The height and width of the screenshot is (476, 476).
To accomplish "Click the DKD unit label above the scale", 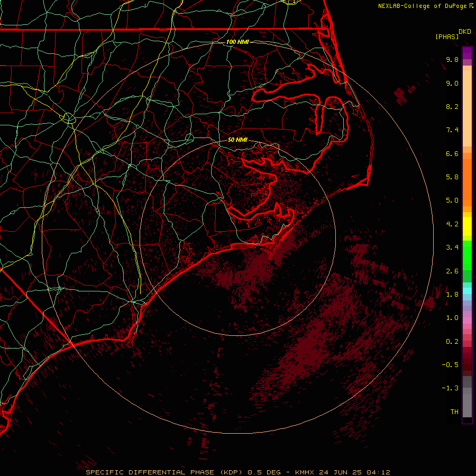I will pyautogui.click(x=465, y=32).
